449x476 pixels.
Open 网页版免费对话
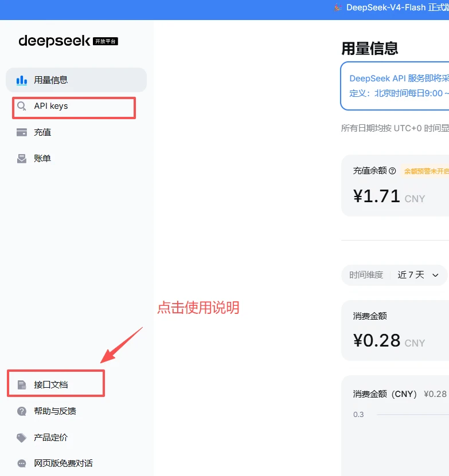point(76,463)
